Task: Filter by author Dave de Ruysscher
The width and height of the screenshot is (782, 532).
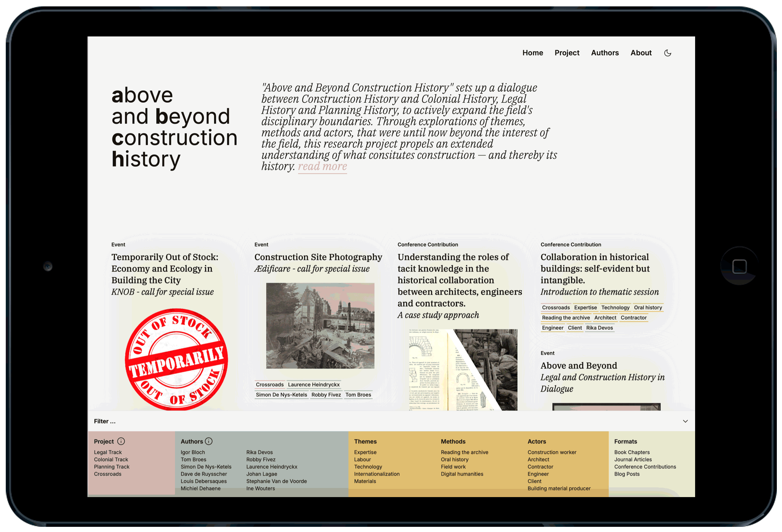Action: (x=204, y=474)
